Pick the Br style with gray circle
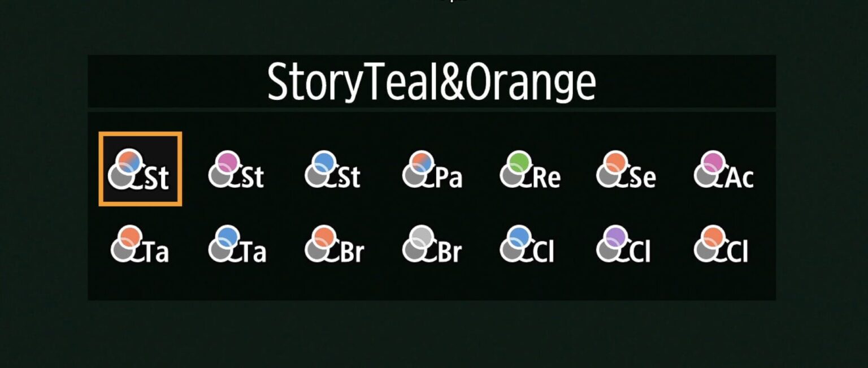The width and height of the screenshot is (868, 368). click(432, 244)
